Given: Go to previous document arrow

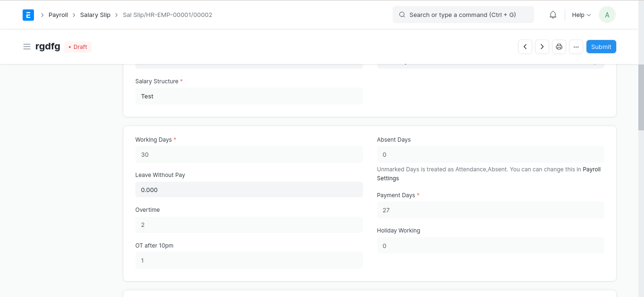Looking at the screenshot, I should tap(525, 47).
